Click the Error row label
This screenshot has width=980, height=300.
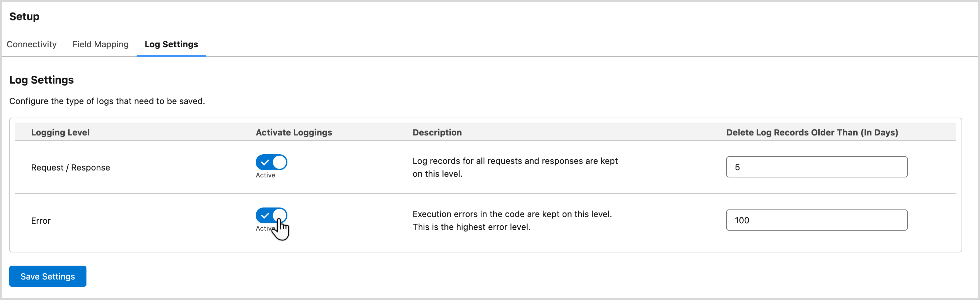40,220
